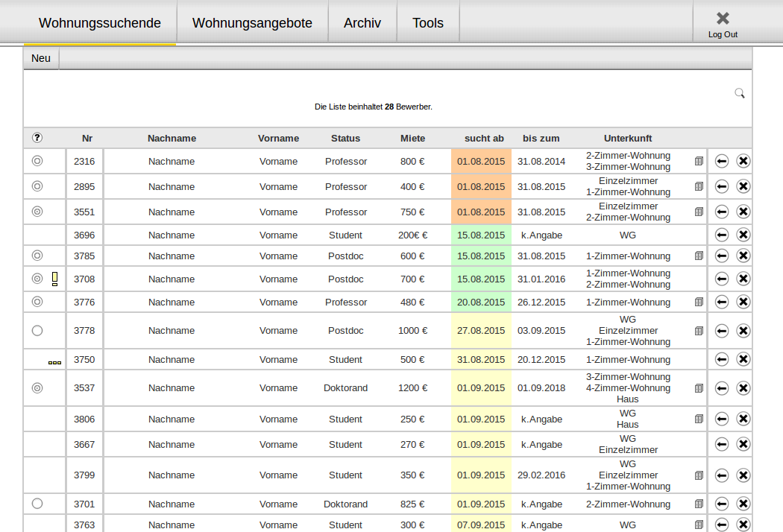Click the Neu button
The width and height of the screenshot is (783, 532).
41,58
